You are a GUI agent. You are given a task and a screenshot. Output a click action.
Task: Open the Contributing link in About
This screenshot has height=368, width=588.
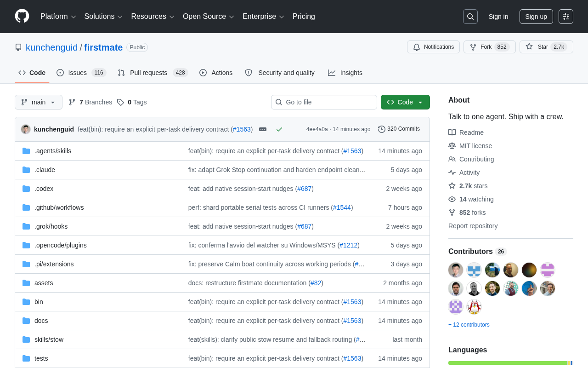coord(471,159)
